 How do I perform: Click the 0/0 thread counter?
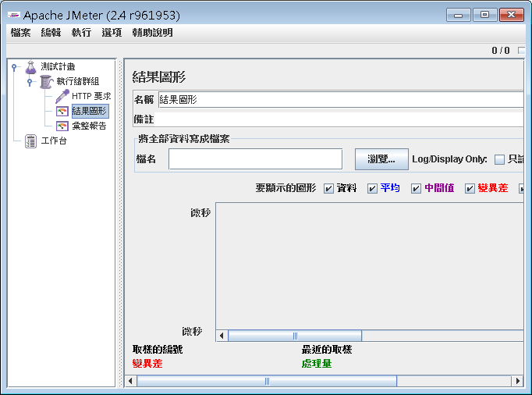[x=501, y=51]
